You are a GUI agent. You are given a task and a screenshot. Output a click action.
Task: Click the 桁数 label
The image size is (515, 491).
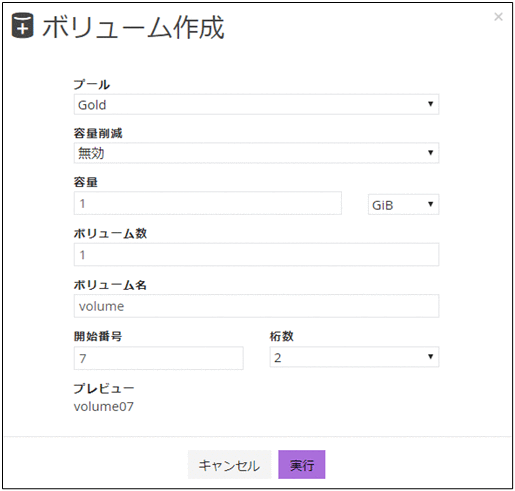point(282,336)
